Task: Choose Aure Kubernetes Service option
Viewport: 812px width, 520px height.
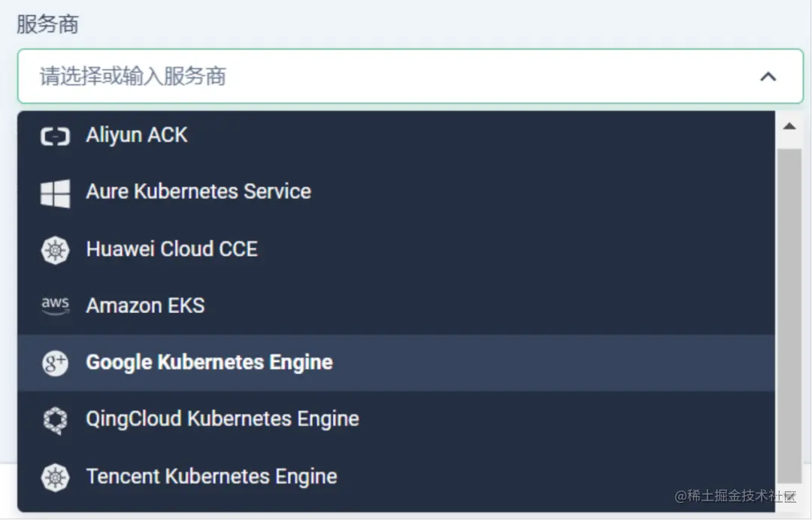Action: 198,192
